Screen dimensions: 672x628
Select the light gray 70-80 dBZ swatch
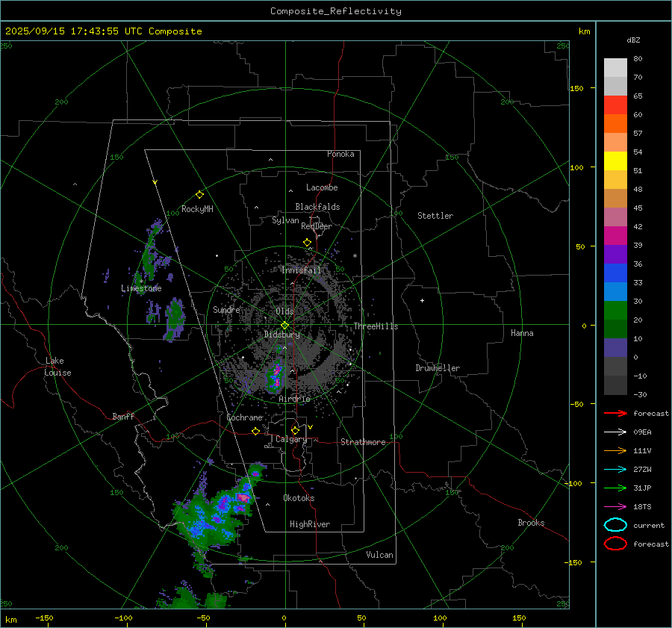[615, 68]
